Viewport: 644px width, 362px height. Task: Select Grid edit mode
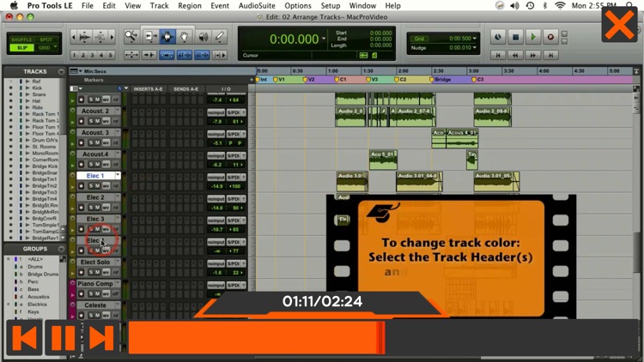pos(46,48)
